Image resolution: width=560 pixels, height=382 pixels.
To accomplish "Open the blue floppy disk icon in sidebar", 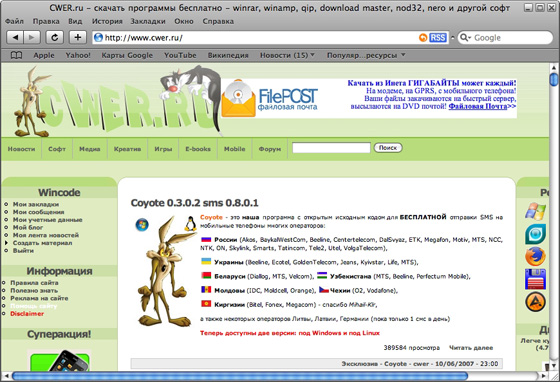I will [535, 279].
